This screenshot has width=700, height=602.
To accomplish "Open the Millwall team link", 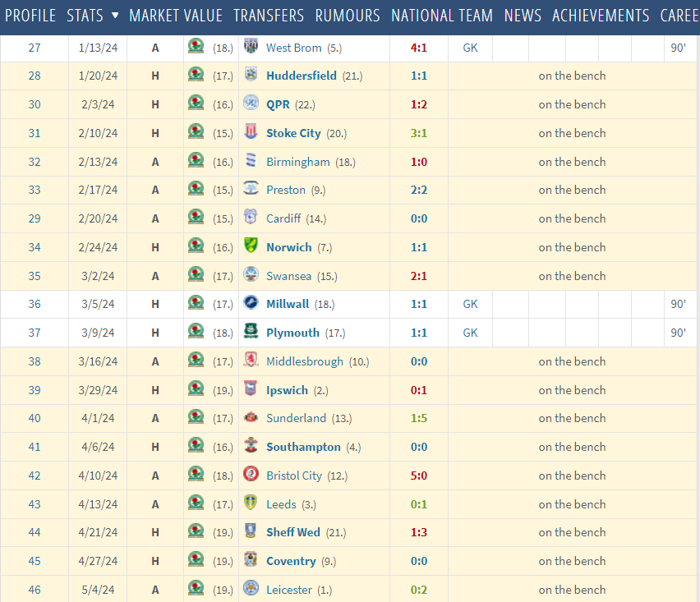I will pos(288,305).
